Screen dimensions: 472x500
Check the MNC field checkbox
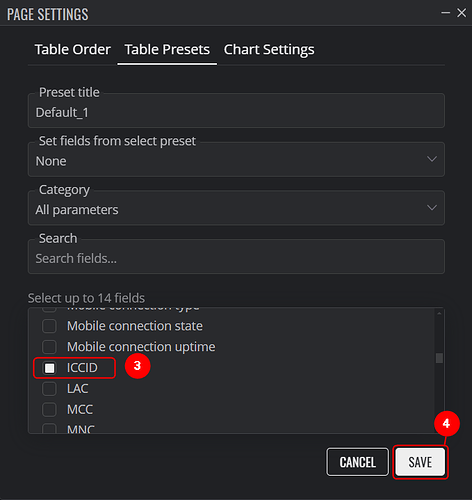(x=49, y=428)
